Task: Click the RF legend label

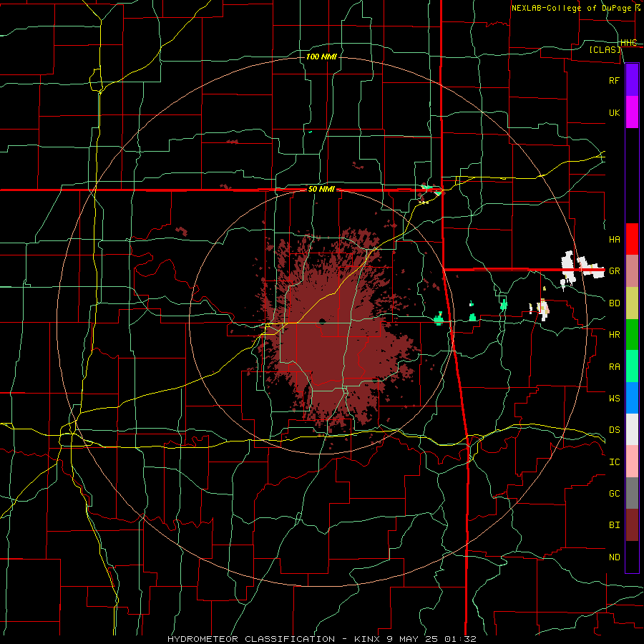Action: click(615, 80)
